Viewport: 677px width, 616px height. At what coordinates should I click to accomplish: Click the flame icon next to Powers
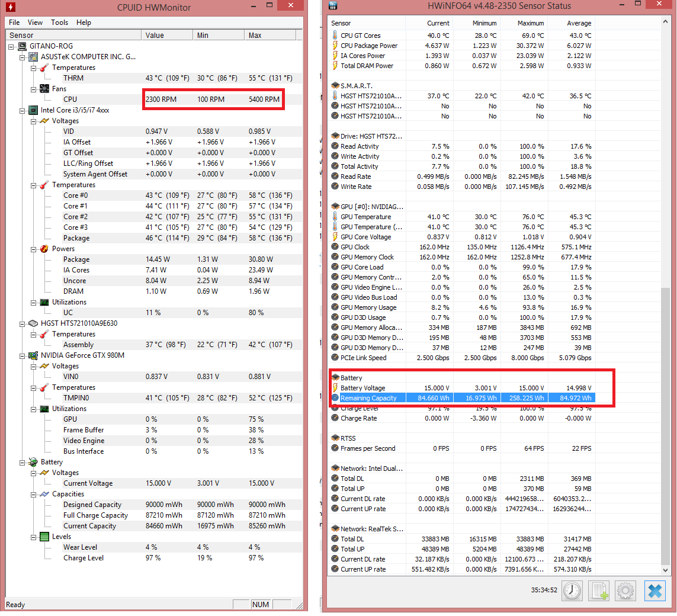click(44, 249)
